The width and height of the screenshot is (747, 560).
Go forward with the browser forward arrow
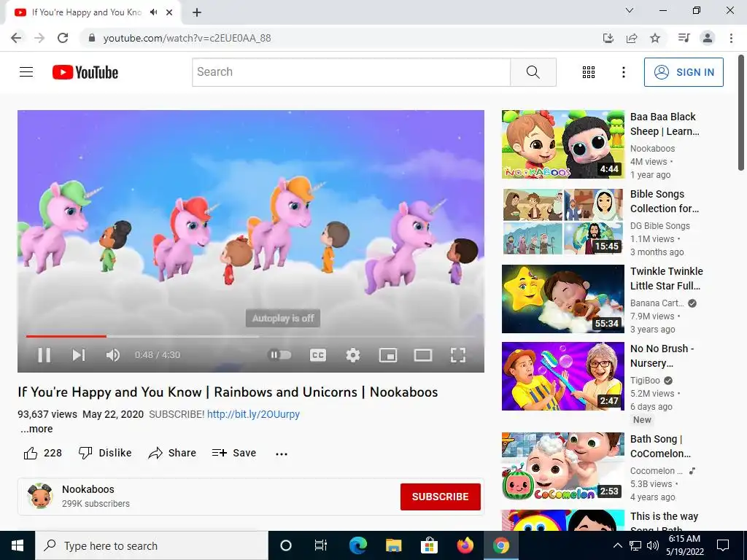tap(39, 38)
